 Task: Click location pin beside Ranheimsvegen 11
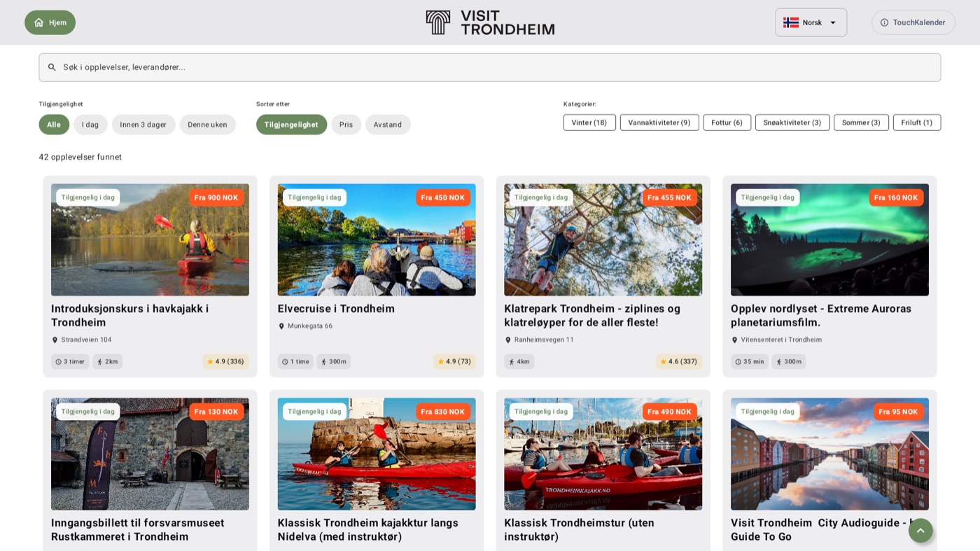point(508,340)
